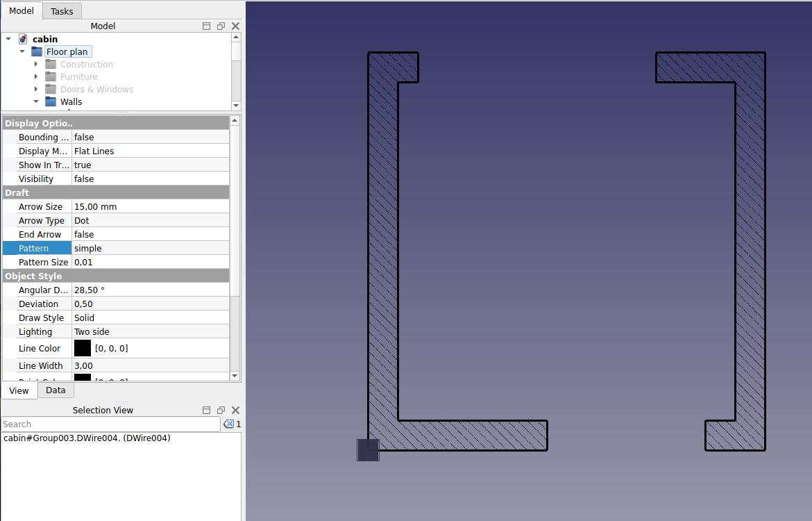
Task: Collapse the cabin tree item
Action: (x=8, y=39)
